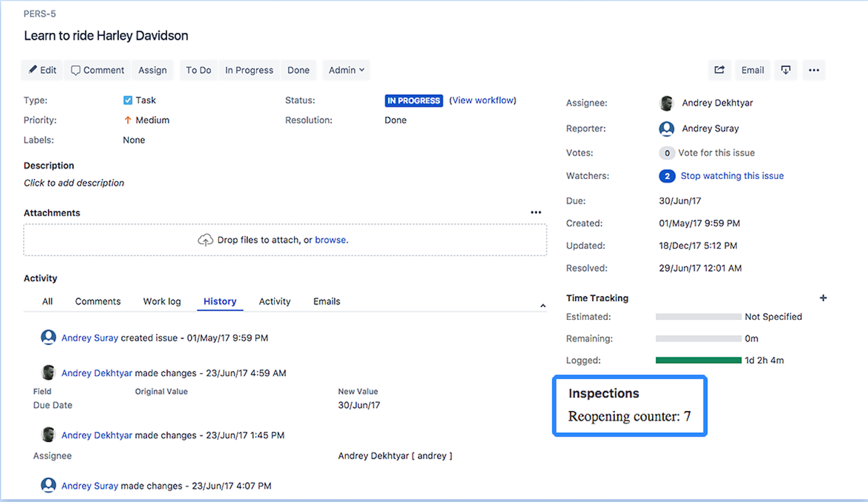Click Andrey Dekhtyar's assignee avatar
This screenshot has width=868, height=502.
tap(666, 103)
